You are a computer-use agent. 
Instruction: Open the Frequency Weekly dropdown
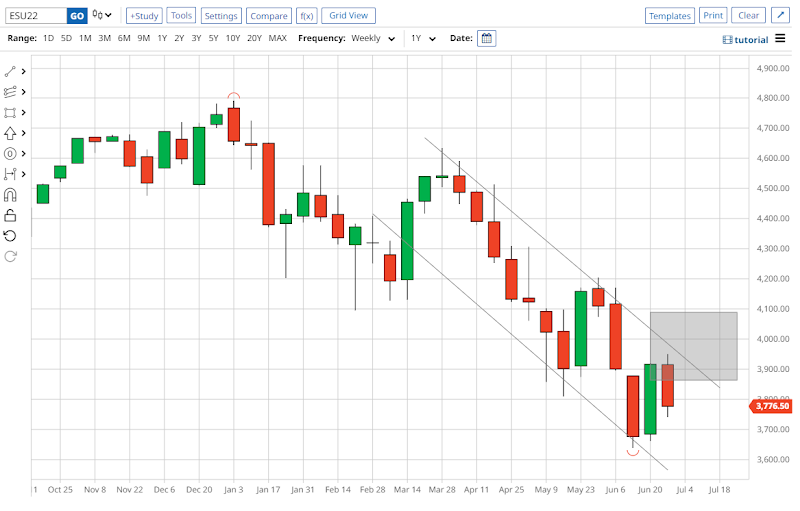[x=373, y=38]
